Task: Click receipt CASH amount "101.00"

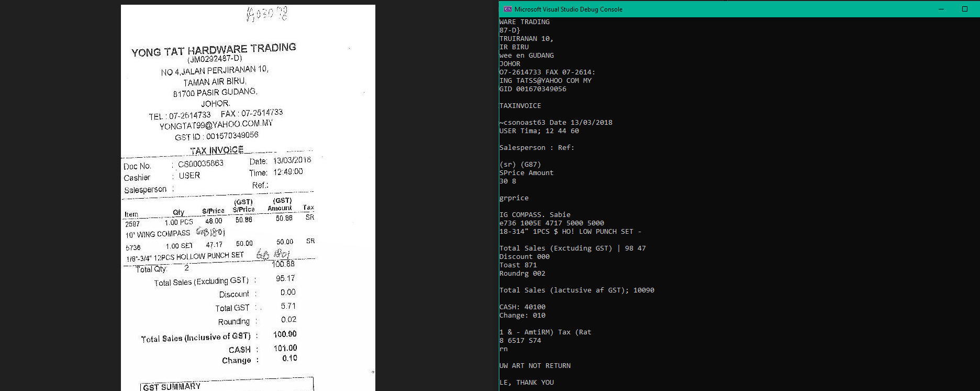Action: pyautogui.click(x=285, y=348)
